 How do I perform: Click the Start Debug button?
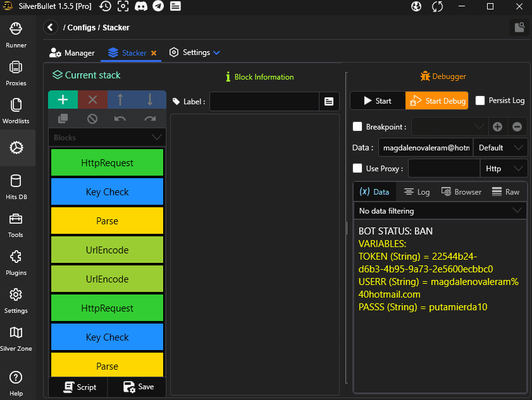pyautogui.click(x=436, y=100)
